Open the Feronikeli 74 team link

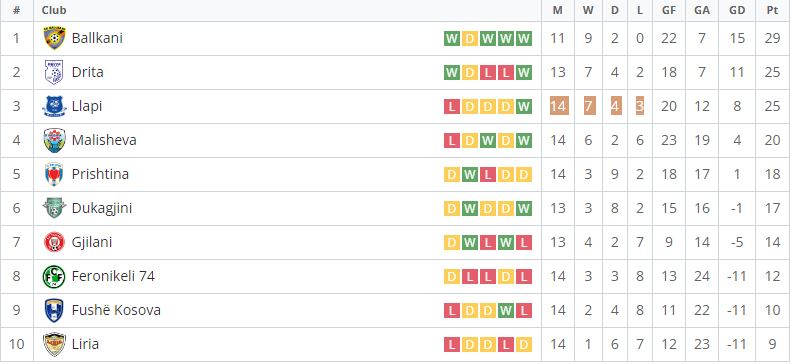tap(113, 276)
